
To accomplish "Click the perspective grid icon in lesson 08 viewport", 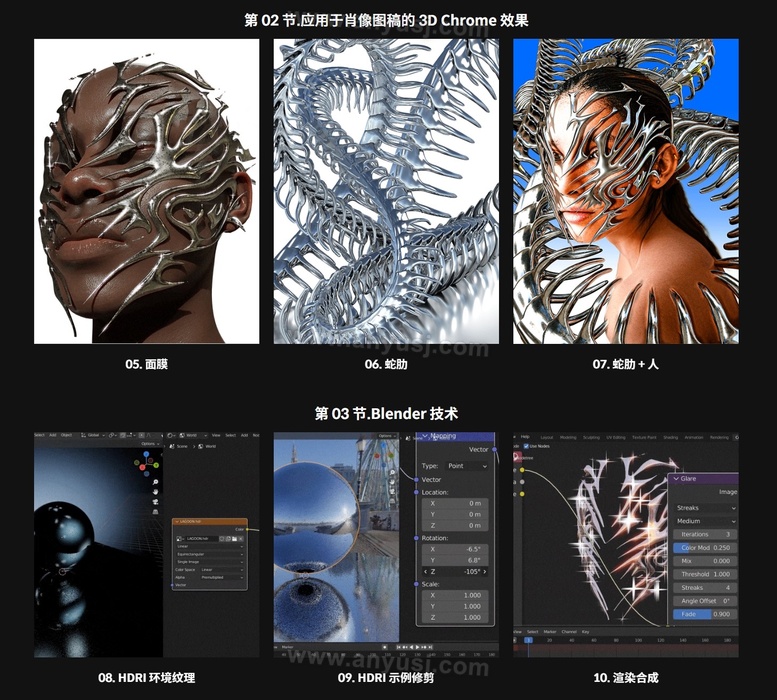I will pyautogui.click(x=156, y=512).
